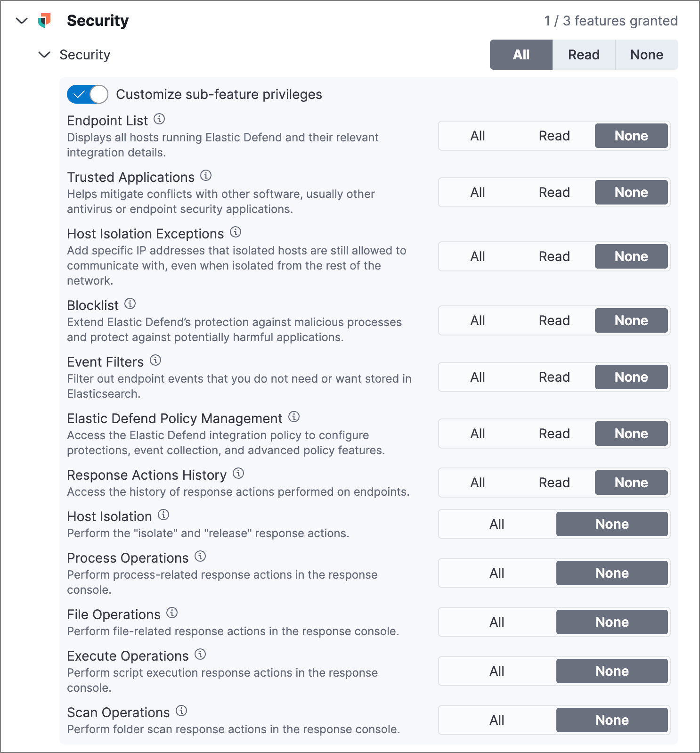Collapse the top Security section

pos(22,21)
